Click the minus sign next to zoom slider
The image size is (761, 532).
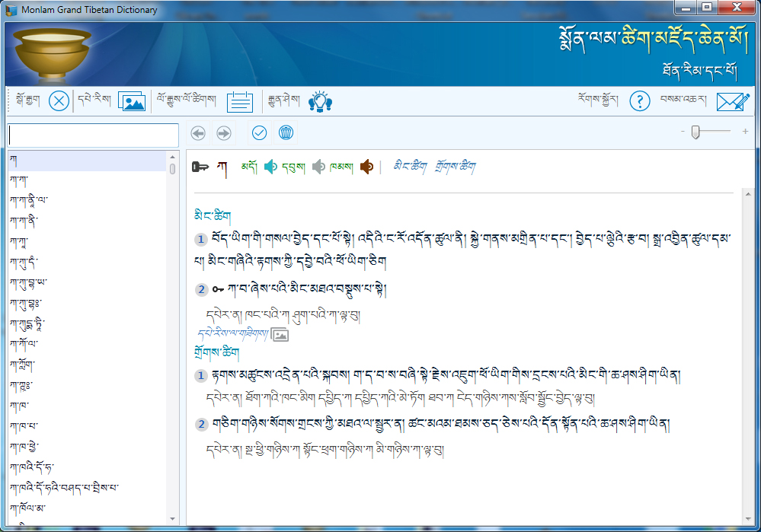(683, 132)
